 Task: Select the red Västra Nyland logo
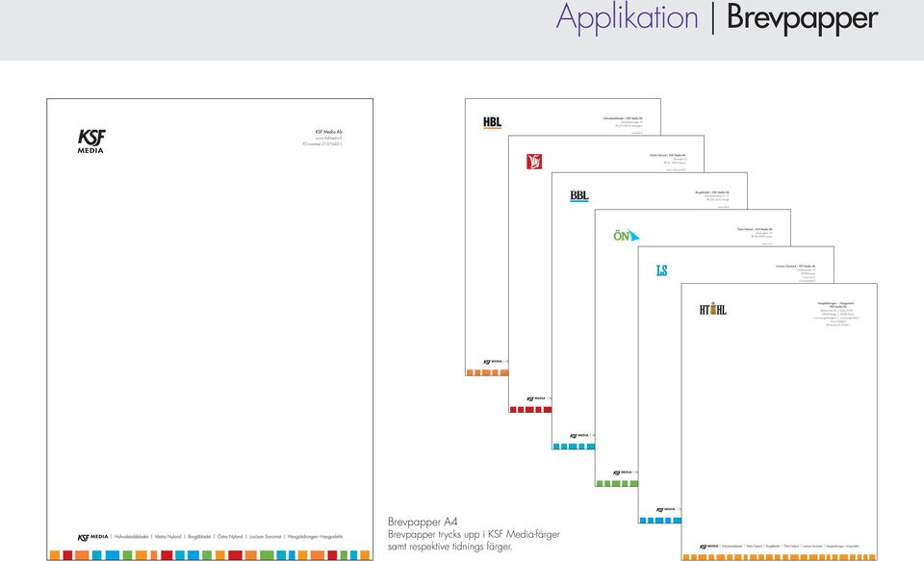tap(534, 162)
